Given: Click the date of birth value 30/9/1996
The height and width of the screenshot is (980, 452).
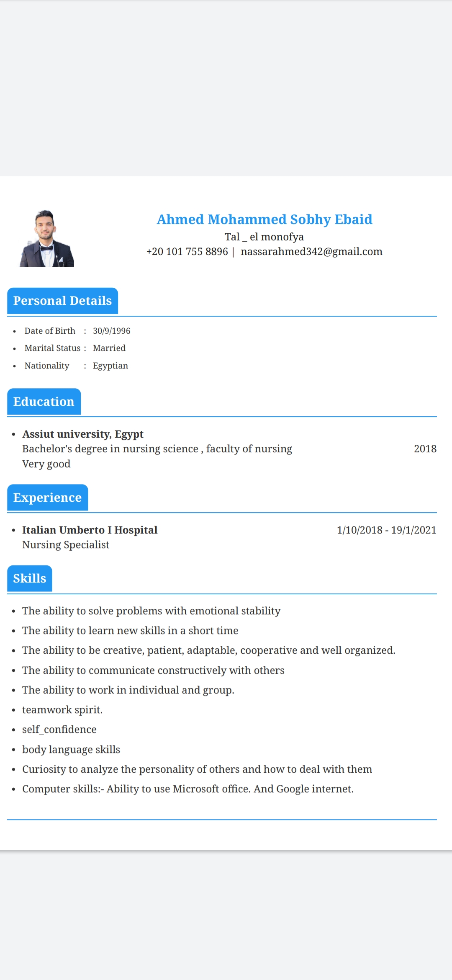Looking at the screenshot, I should pos(111,331).
